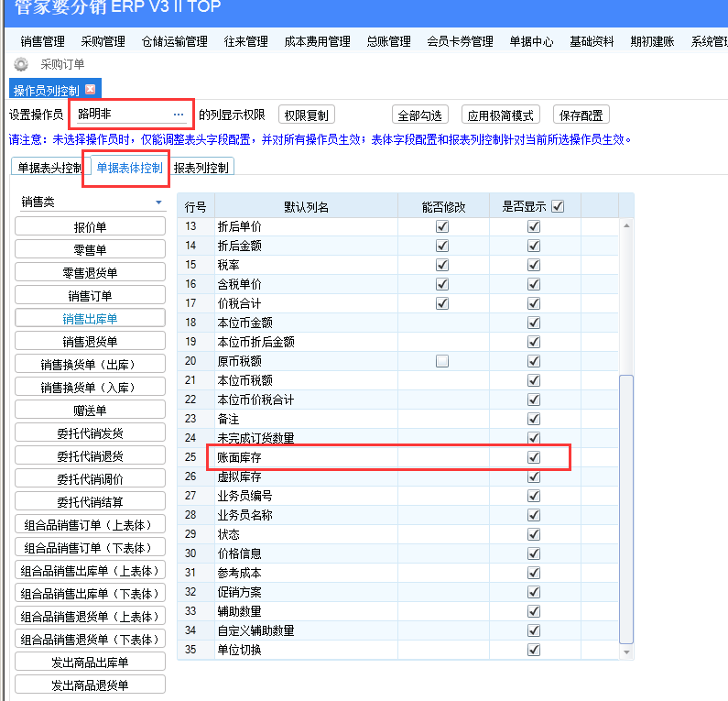Select the 销售订单 document type button
Viewport: 728px width, 701px height.
90,295
